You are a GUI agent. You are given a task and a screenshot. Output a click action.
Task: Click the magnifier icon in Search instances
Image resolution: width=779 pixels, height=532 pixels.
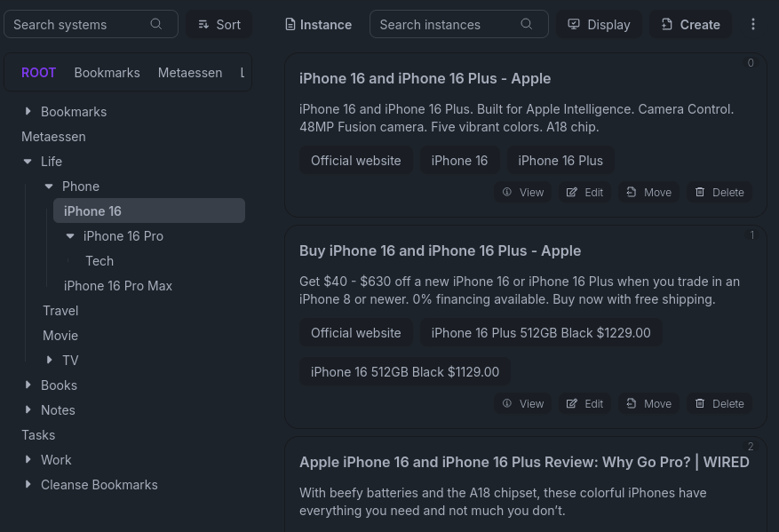coord(527,24)
